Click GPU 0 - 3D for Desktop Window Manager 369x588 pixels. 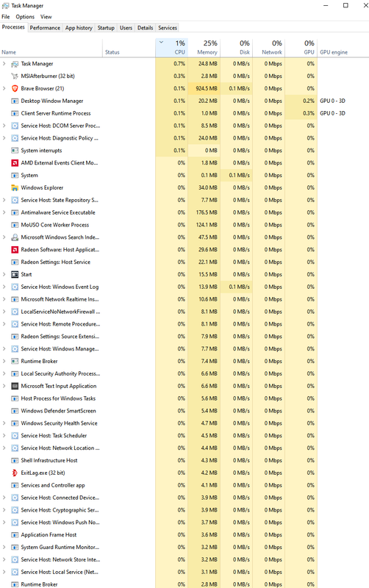[333, 101]
